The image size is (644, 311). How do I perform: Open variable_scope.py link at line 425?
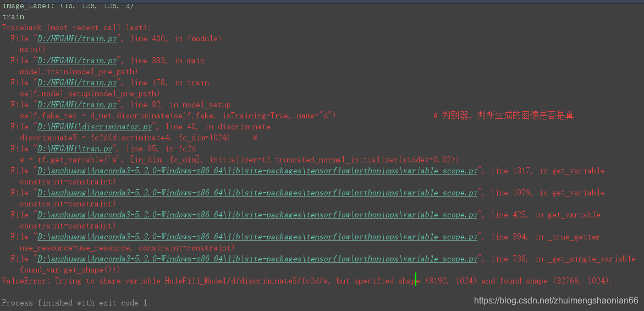coord(257,215)
